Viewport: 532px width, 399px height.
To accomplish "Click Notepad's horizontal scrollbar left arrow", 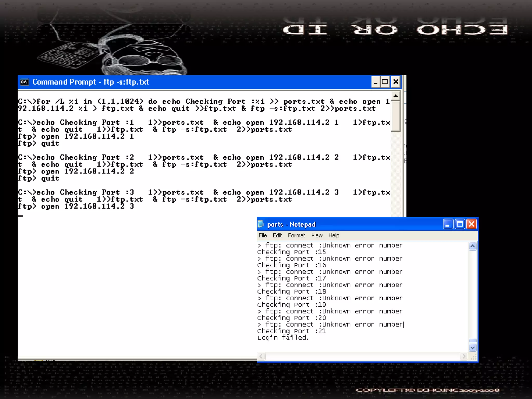I will pos(261,356).
